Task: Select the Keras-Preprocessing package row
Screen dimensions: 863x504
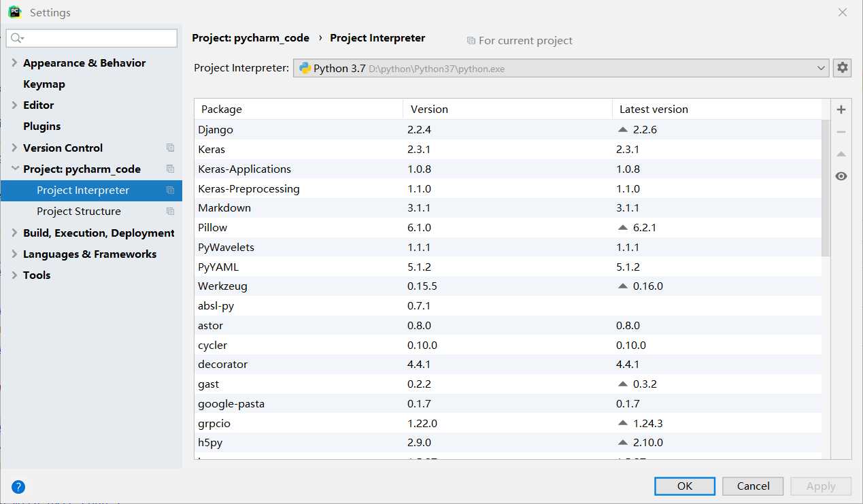Action: tap(508, 188)
